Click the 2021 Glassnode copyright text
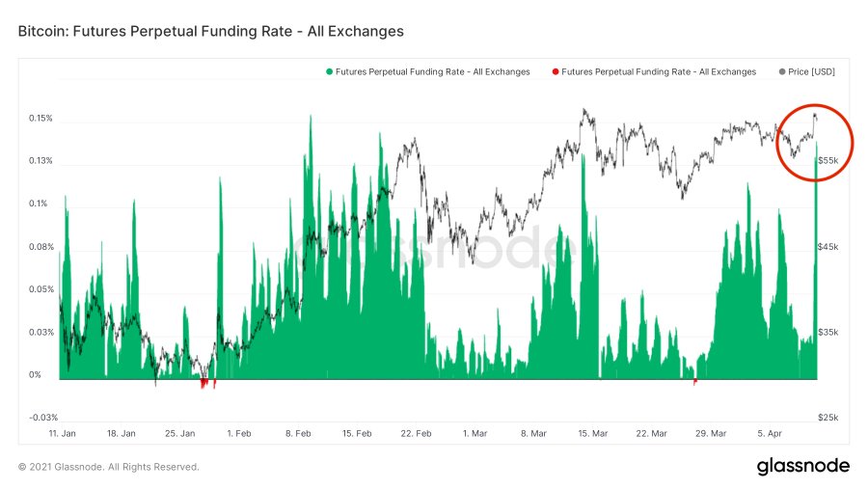868x489 pixels. [x=108, y=467]
